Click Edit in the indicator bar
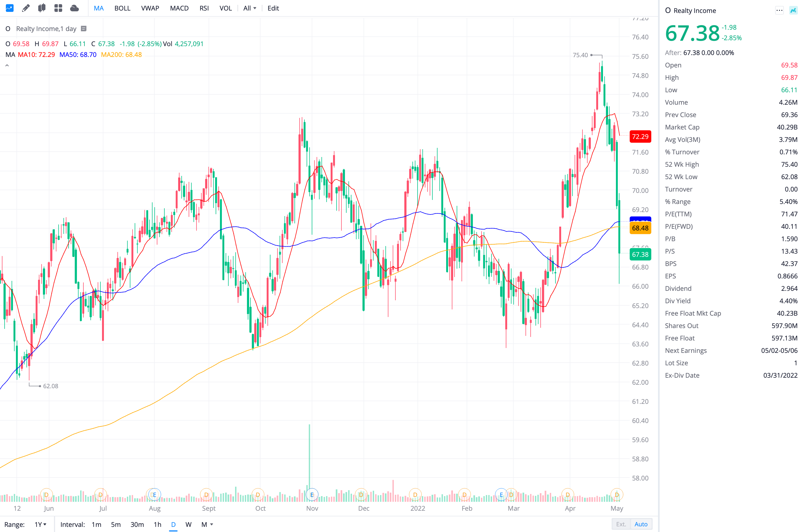The height and width of the screenshot is (532, 800). pos(273,8)
